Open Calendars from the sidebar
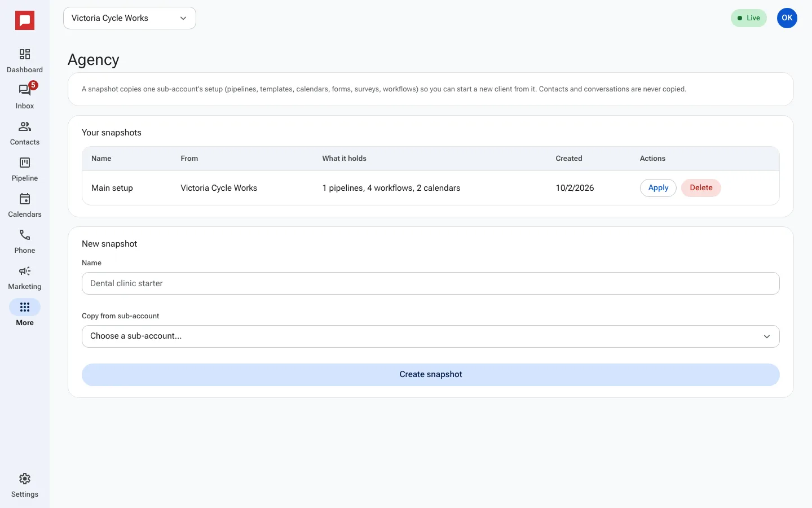 point(25,205)
